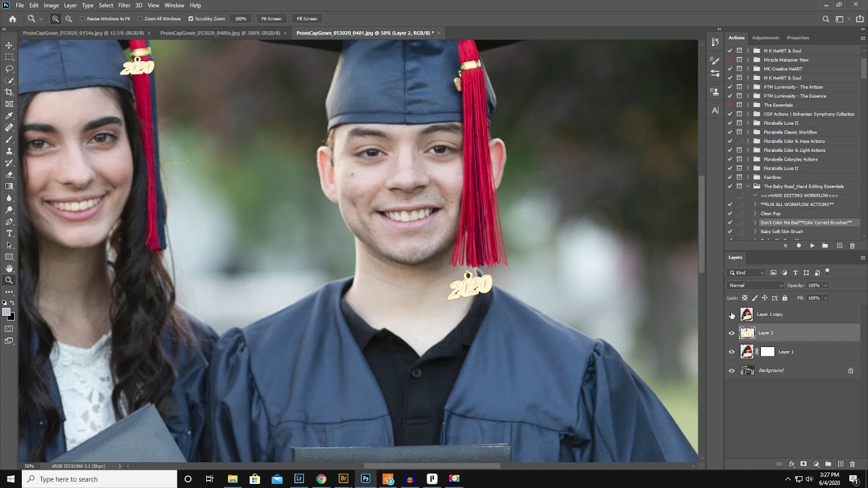Viewport: 868px width, 488px height.
Task: Select the Eyedropper tool
Action: (x=9, y=116)
